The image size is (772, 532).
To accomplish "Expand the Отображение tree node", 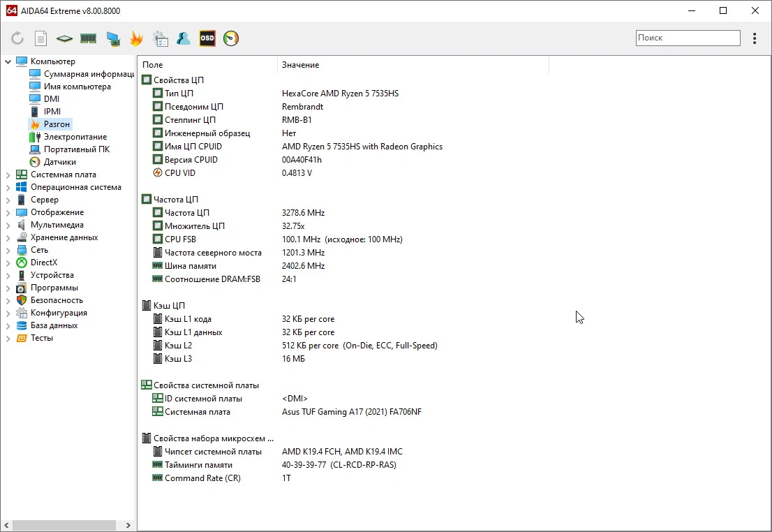I will coord(8,212).
